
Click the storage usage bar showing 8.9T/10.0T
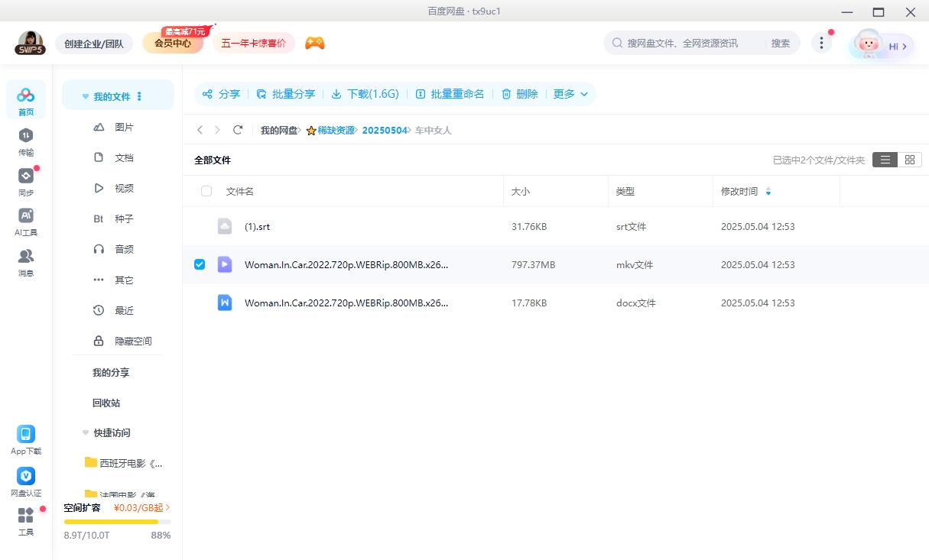click(x=116, y=522)
